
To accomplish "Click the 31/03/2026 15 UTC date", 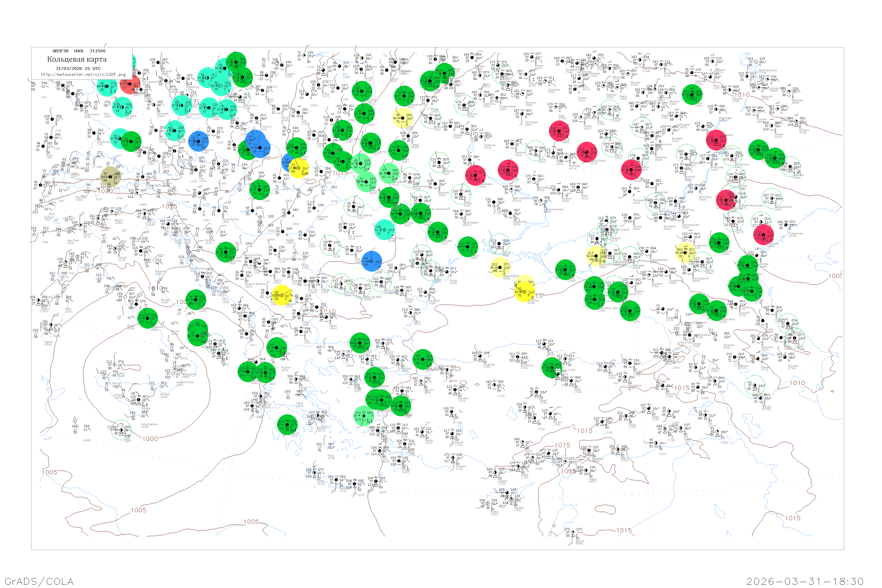I will pos(78,69).
